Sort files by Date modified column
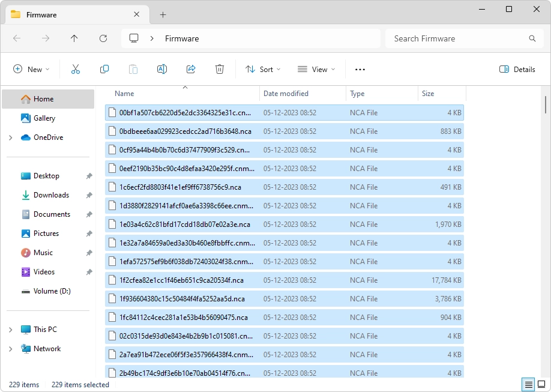Viewport: 551px width, 392px height. (286, 94)
